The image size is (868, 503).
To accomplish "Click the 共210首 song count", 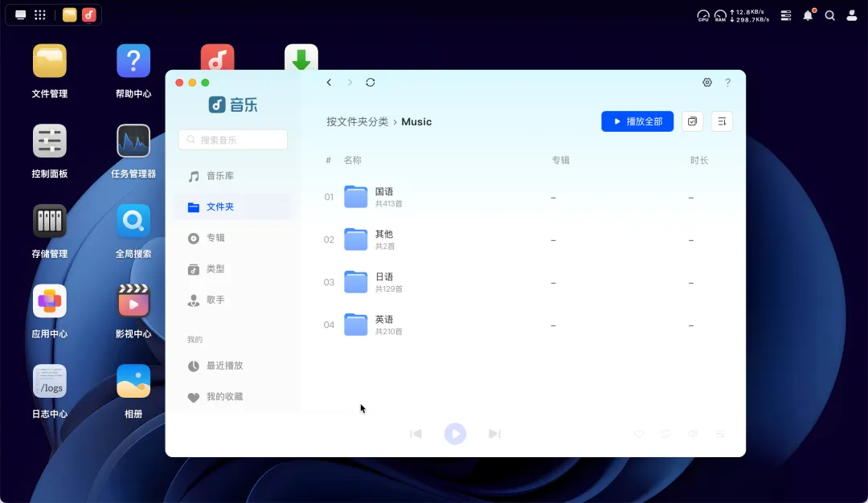I will point(389,332).
